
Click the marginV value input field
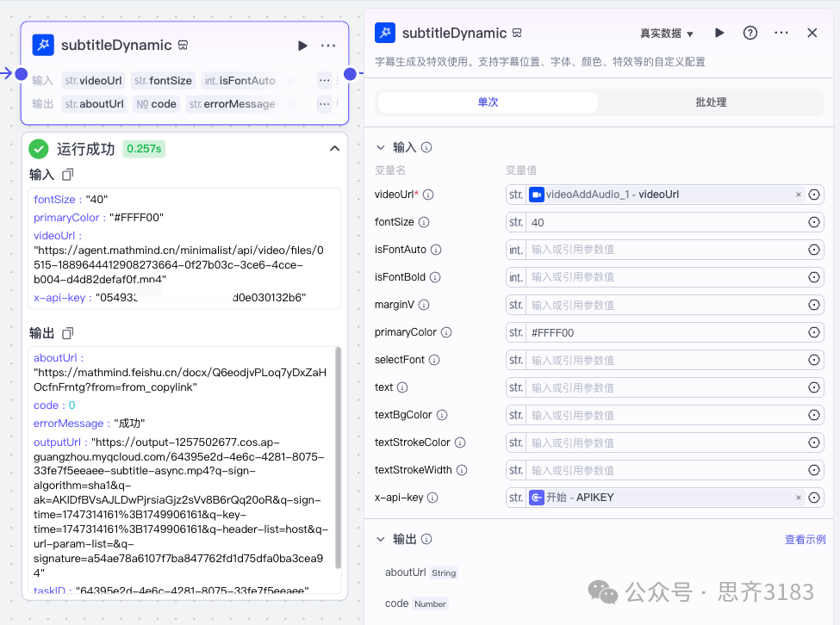666,305
